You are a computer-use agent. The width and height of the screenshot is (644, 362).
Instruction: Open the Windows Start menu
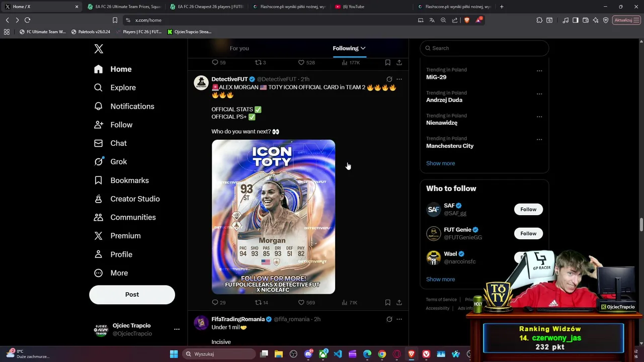pyautogui.click(x=174, y=354)
